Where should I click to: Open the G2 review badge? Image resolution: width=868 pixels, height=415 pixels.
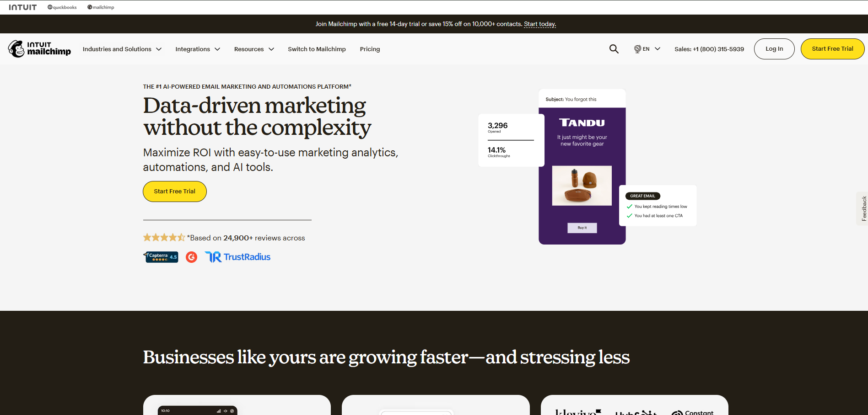(191, 257)
